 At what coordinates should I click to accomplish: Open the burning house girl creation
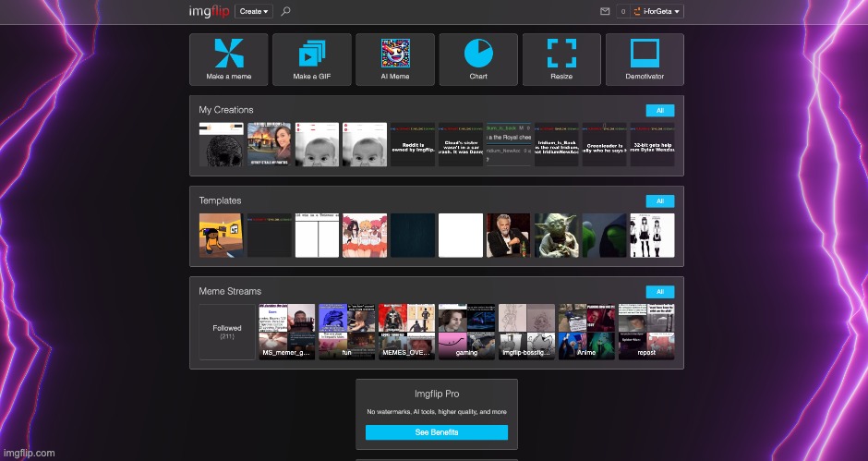pyautogui.click(x=269, y=145)
